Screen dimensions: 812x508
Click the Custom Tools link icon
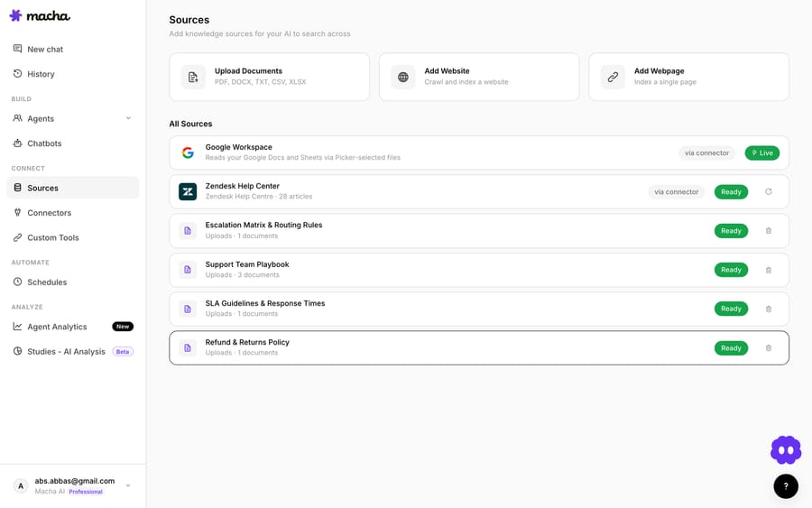pos(18,237)
